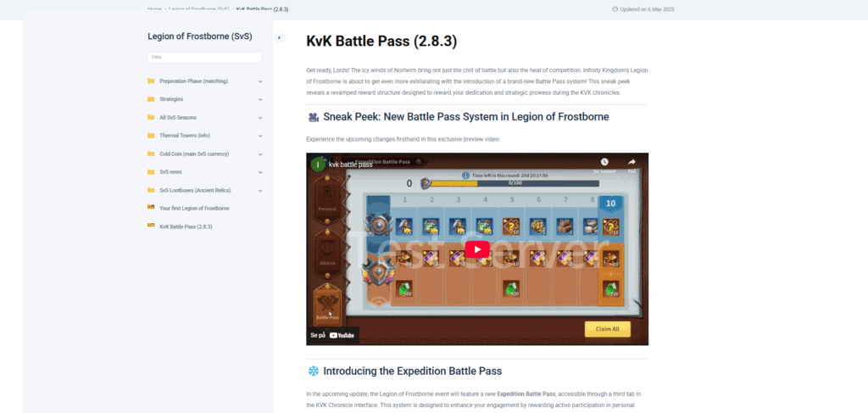868x413 pixels.
Task: Click the Sneak Peek section heading
Action: coord(466,117)
